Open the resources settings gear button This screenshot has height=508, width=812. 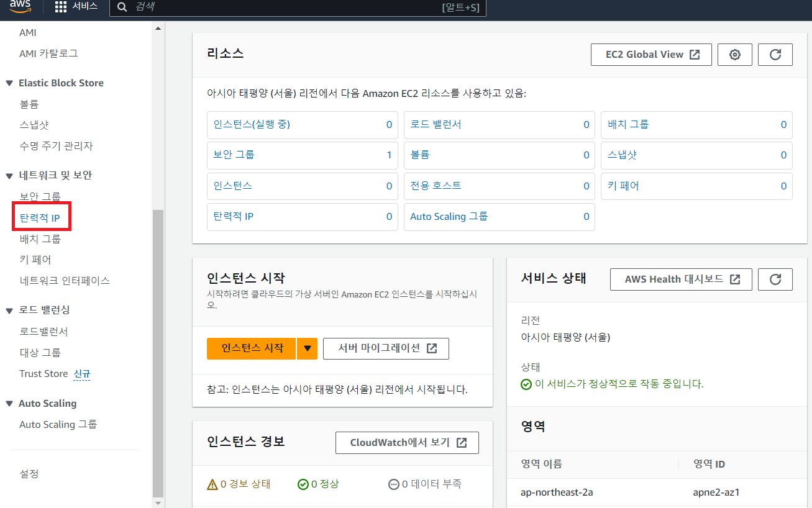click(735, 55)
